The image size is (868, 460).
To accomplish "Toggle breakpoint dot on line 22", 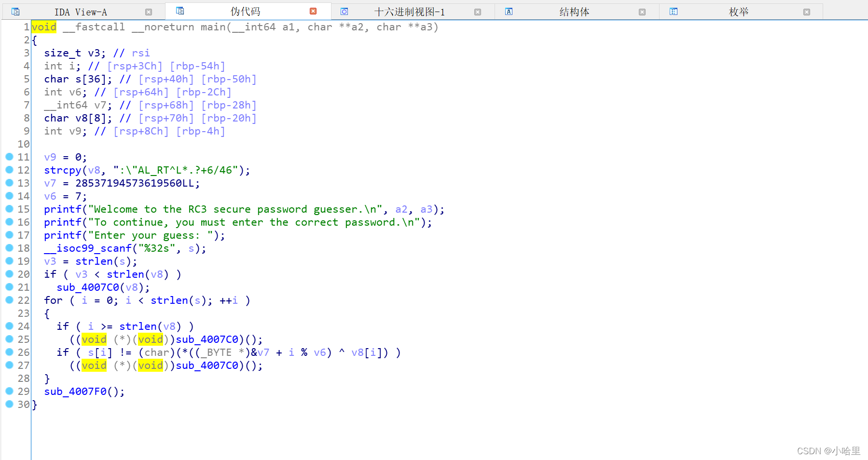I will tap(9, 299).
